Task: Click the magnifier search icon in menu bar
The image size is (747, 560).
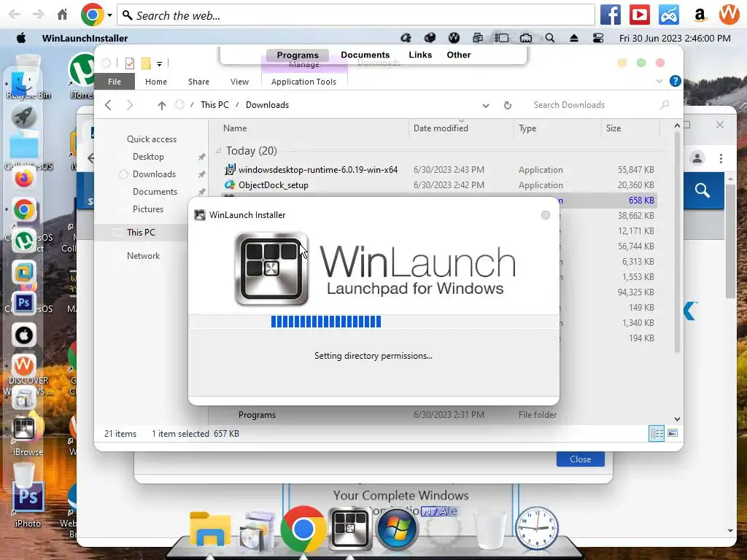Action: click(x=550, y=38)
